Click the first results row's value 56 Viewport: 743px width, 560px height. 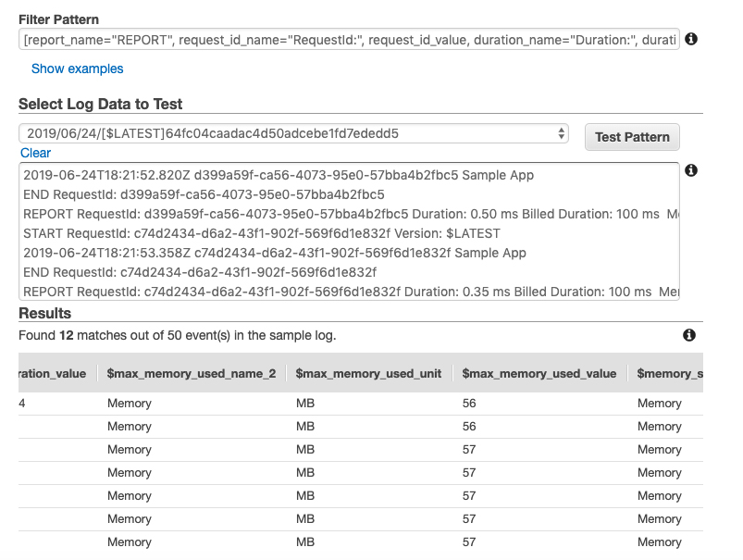pos(469,404)
